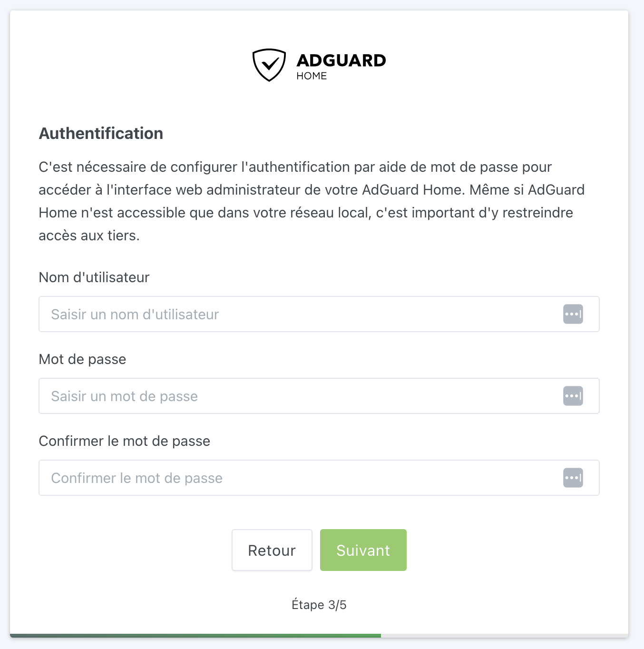Click the authentication description paragraph
Viewport: 644px width, 649px height.
tap(312, 201)
